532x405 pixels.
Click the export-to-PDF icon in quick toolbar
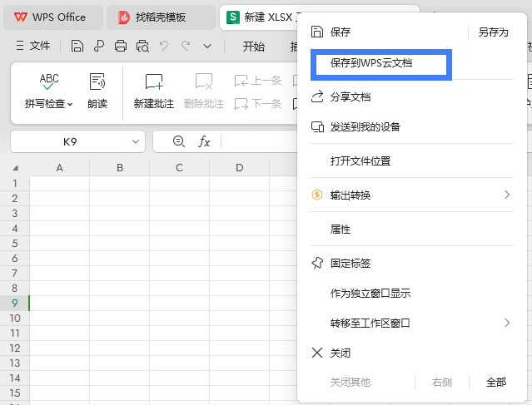[99, 46]
